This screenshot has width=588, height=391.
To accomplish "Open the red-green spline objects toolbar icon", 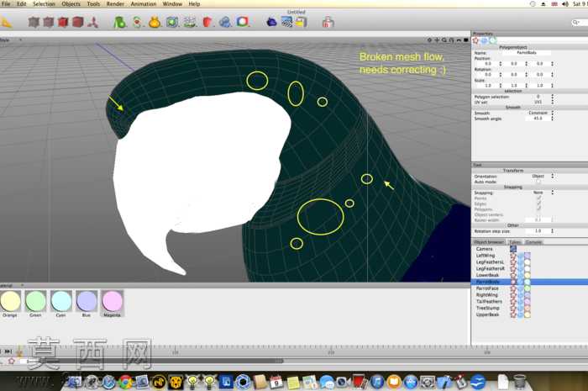I will pos(137,22).
